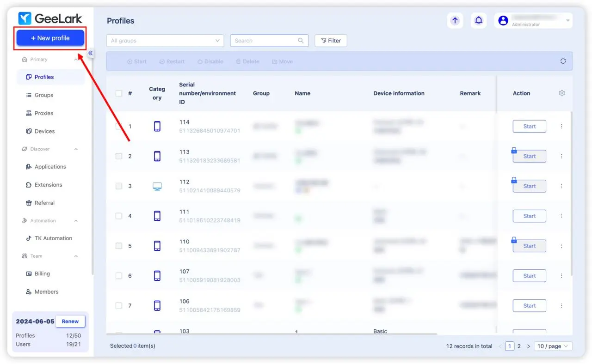Open the Proxies section in the sidebar
592x364 pixels.
pyautogui.click(x=44, y=113)
